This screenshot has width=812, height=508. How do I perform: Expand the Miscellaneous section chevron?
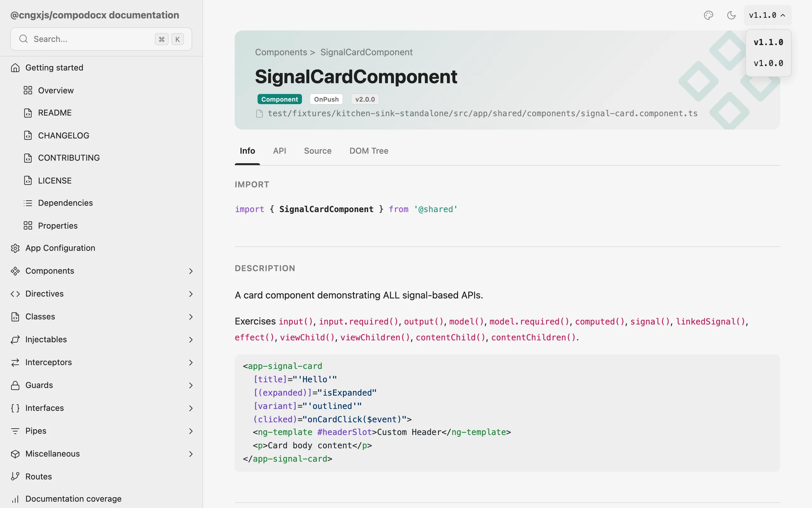(191, 454)
